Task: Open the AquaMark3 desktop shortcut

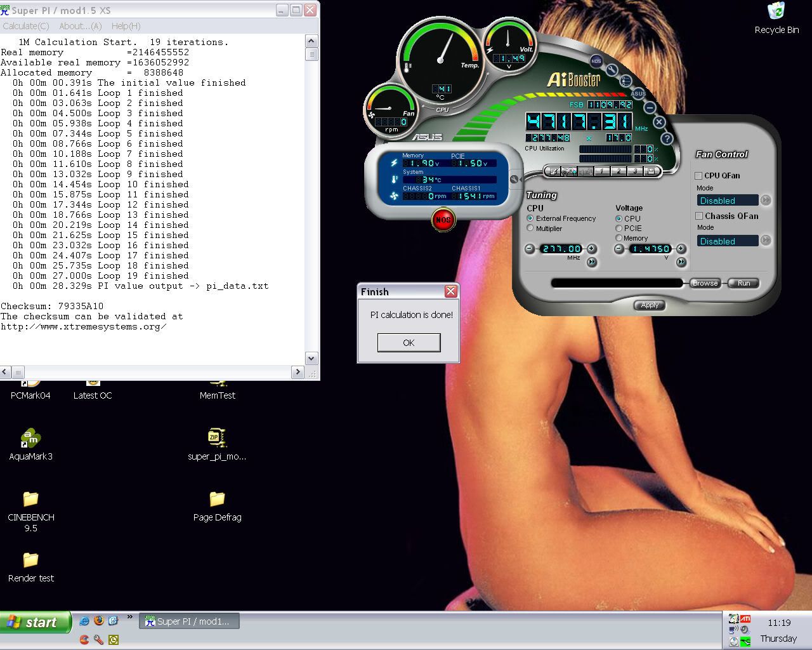Action: pos(30,444)
